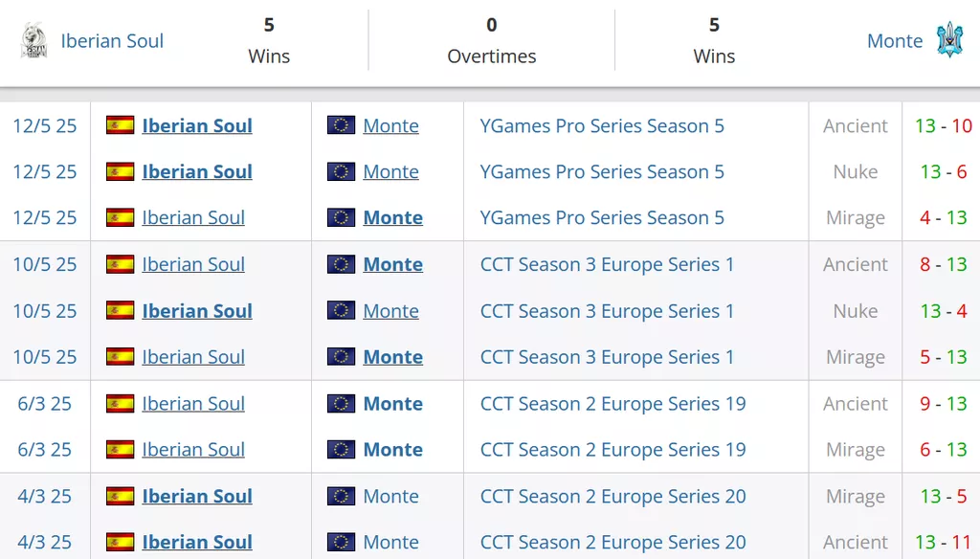Open CCT Season 2 Europe Series 20 Ancient event
Screen dimensions: 980x559
pyautogui.click(x=613, y=542)
